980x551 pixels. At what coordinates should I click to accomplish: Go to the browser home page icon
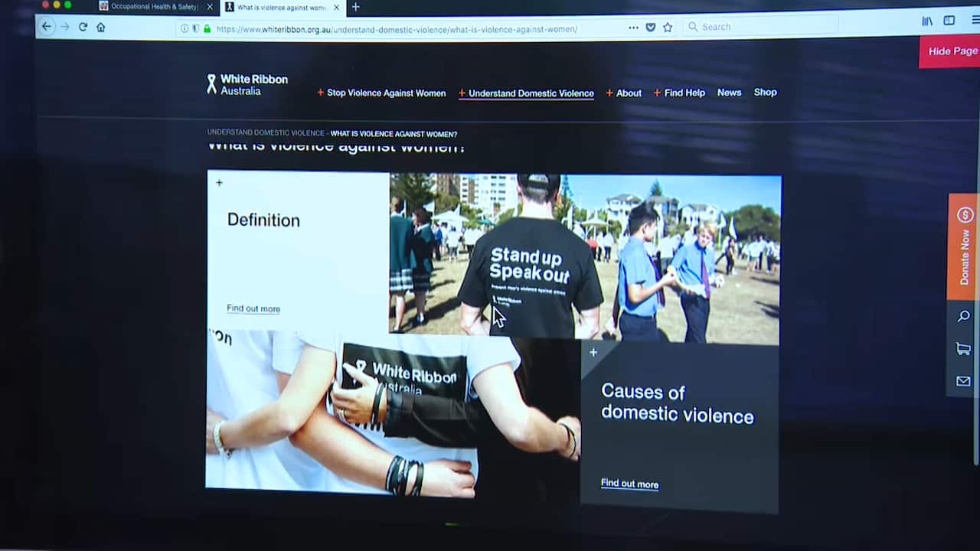[x=100, y=27]
